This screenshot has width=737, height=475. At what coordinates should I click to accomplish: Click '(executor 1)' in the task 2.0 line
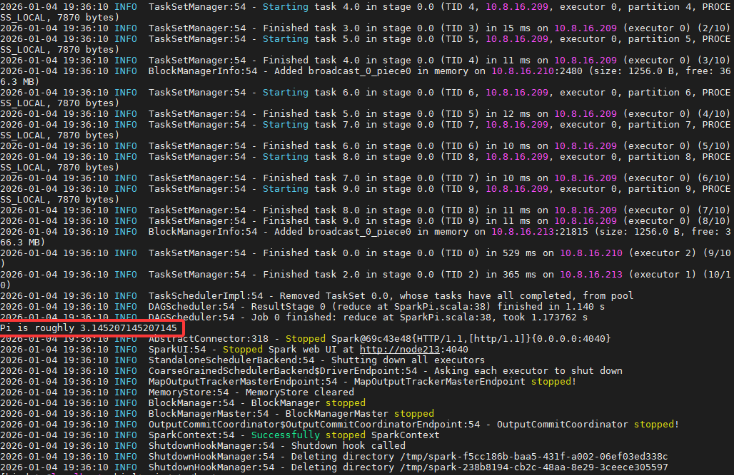pyautogui.click(x=663, y=275)
